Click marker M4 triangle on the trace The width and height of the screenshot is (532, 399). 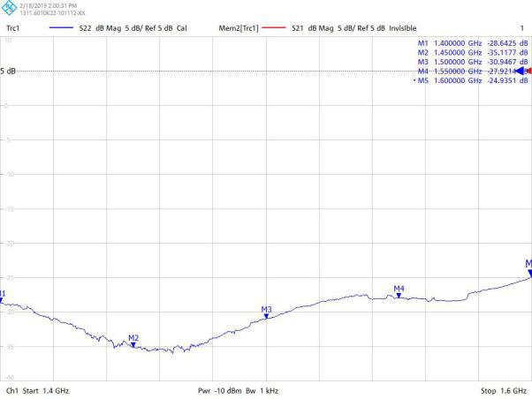399,295
